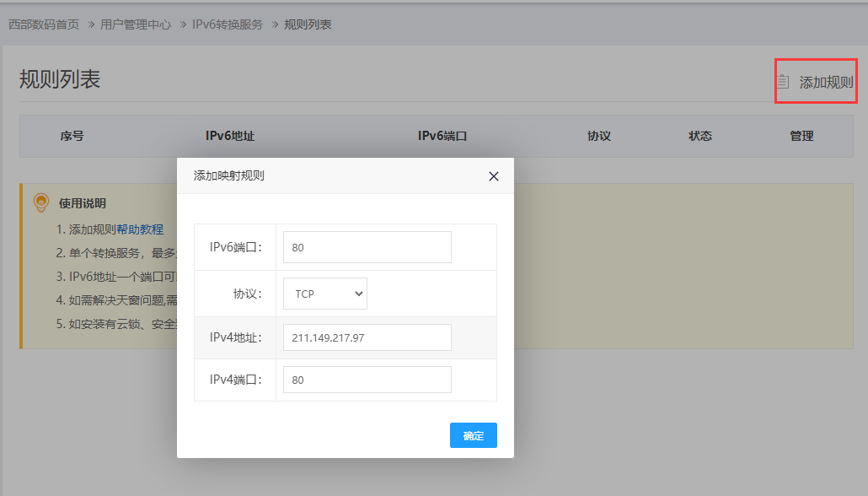Open IPv6转换服务 from the breadcrumb
The height and width of the screenshot is (496, 868).
click(228, 24)
